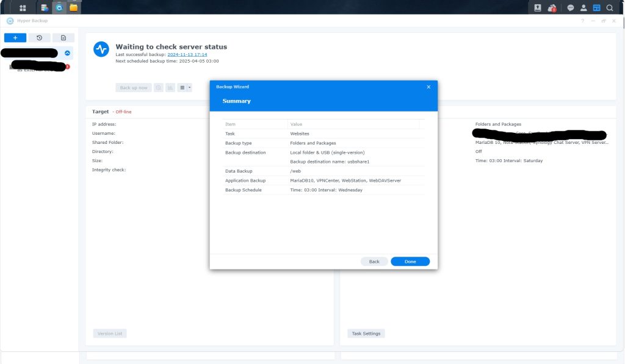Open the cloud alert status tray icon

pos(552,7)
